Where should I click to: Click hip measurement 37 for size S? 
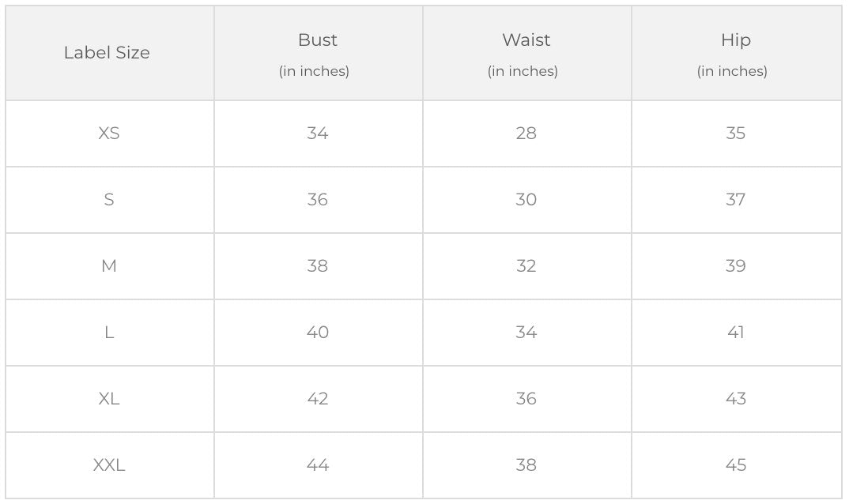[735, 200]
